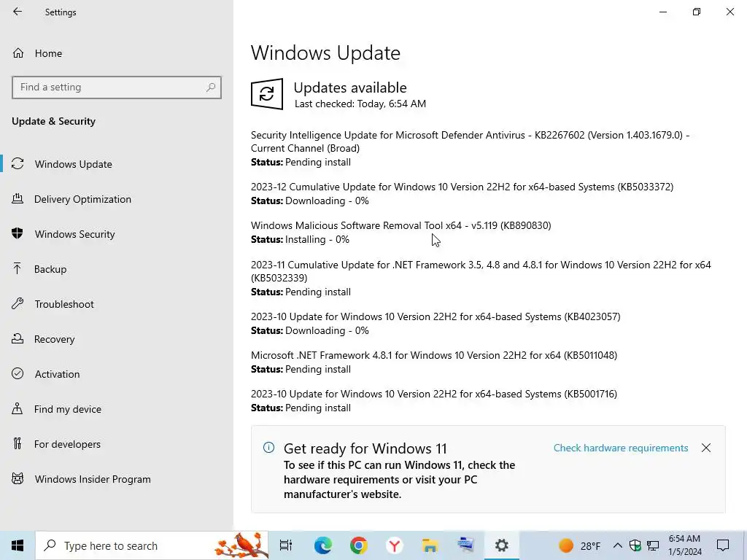
Task: Launch Microsoft Edge from the taskbar
Action: (322, 545)
